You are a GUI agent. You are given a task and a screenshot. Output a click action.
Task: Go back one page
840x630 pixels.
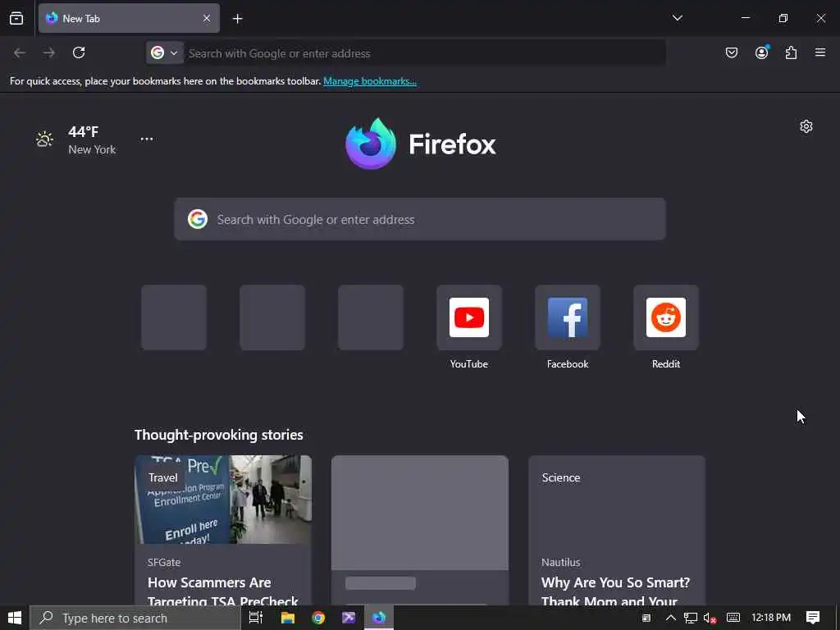coord(20,52)
